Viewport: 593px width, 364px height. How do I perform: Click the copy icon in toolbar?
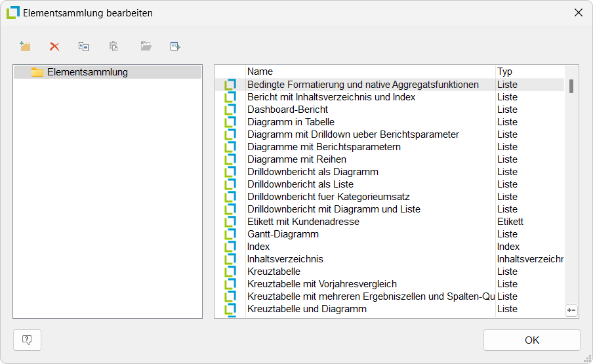83,47
